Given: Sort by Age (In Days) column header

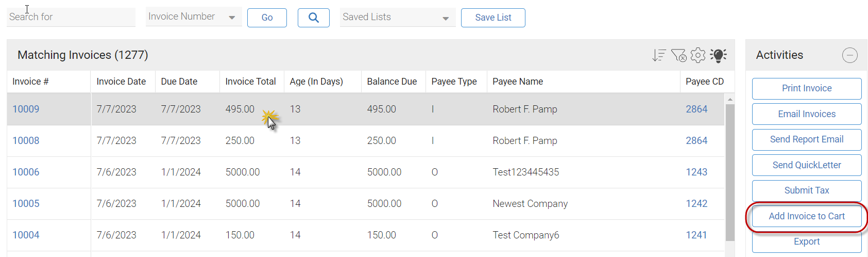Looking at the screenshot, I should point(316,82).
